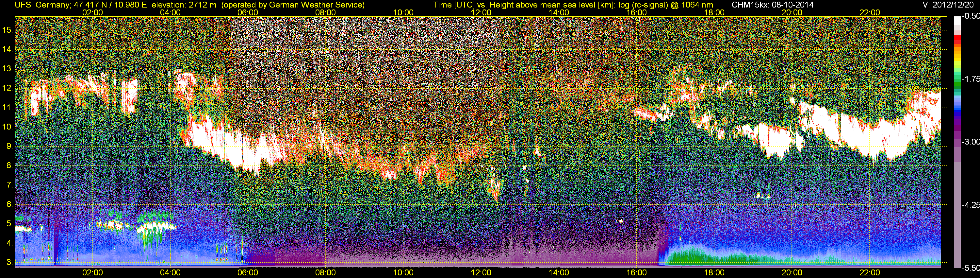Click '(operated by German Weather Service)' text
This screenshot has height=278, width=980.
[293, 5]
